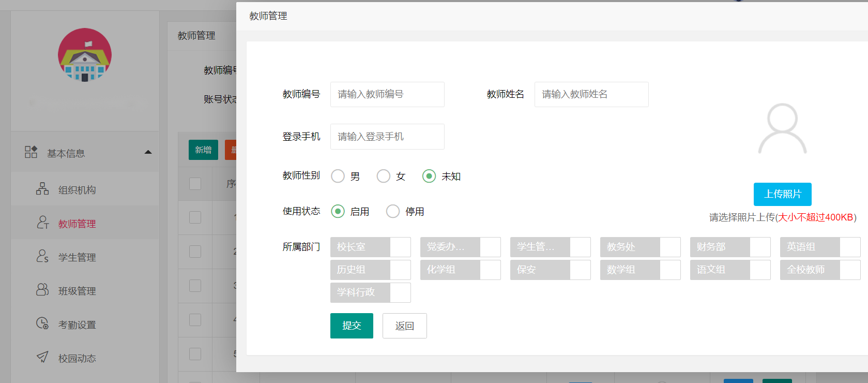Click the 基本信息 grid icon
This screenshot has height=383, width=868.
(31, 152)
